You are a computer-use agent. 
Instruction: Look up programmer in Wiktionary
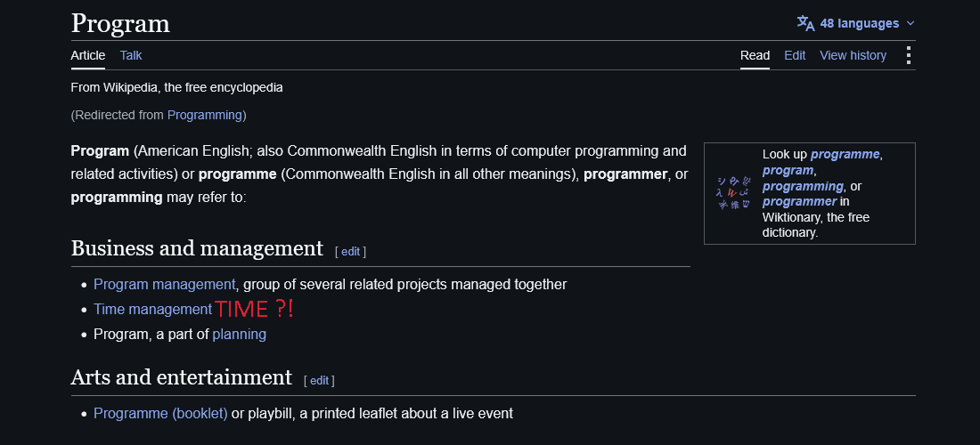coord(799,202)
